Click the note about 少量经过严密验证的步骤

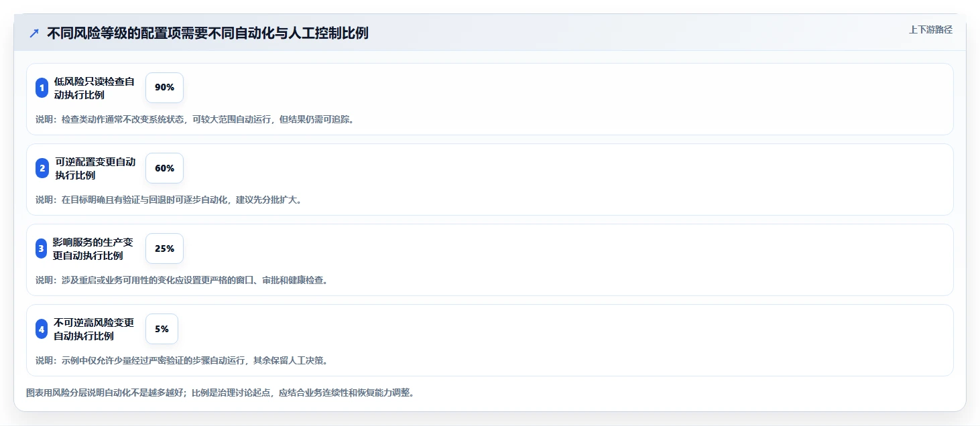coord(182,361)
